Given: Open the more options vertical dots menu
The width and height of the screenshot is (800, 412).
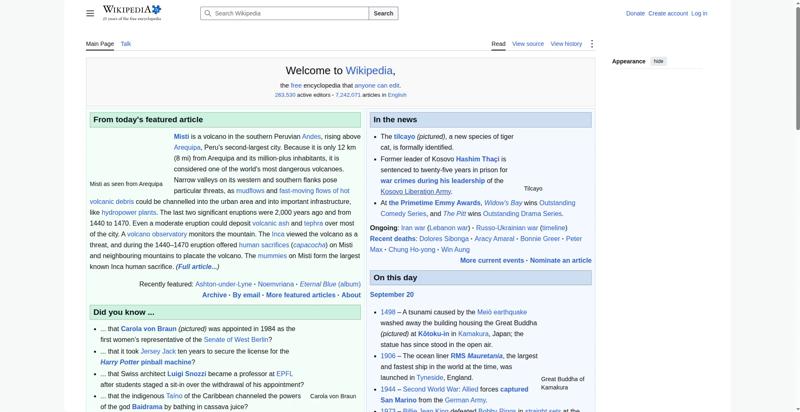Looking at the screenshot, I should [x=592, y=44].
